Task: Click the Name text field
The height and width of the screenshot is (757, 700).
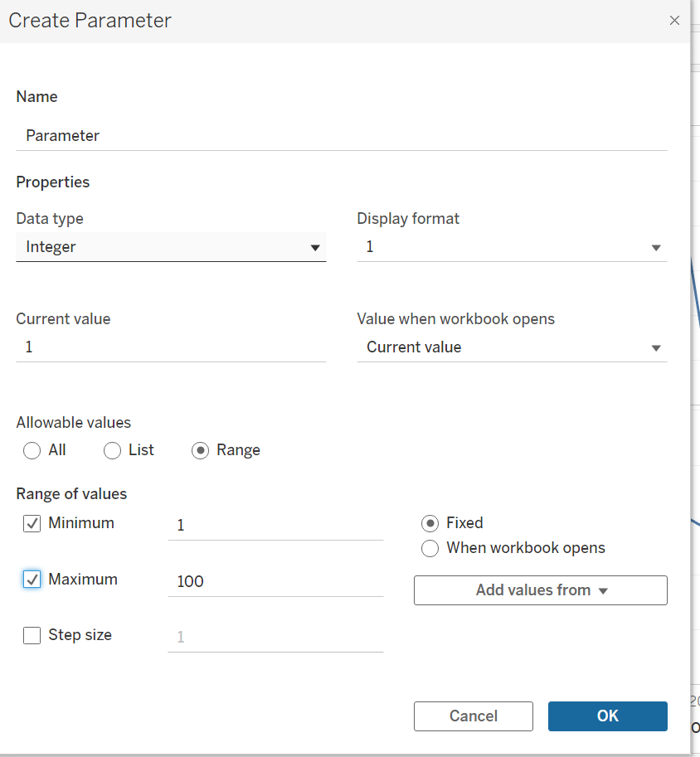Action: [340, 135]
